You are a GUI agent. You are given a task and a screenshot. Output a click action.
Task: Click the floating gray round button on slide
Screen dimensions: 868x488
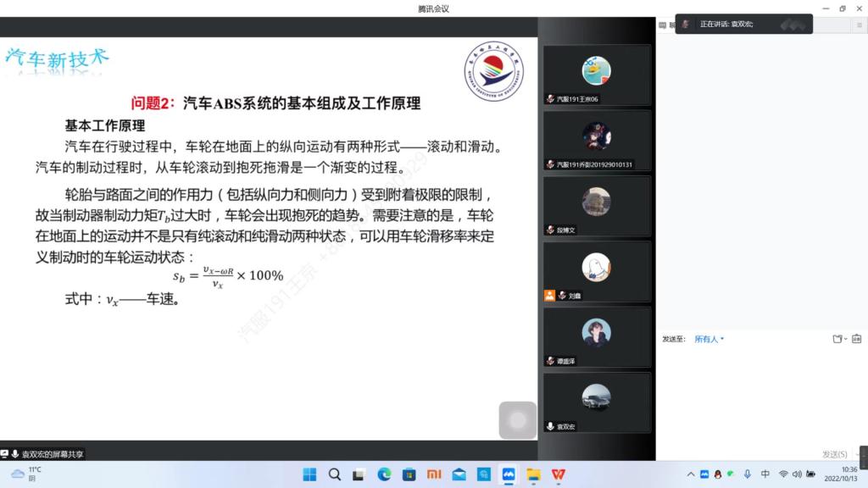coord(517,420)
